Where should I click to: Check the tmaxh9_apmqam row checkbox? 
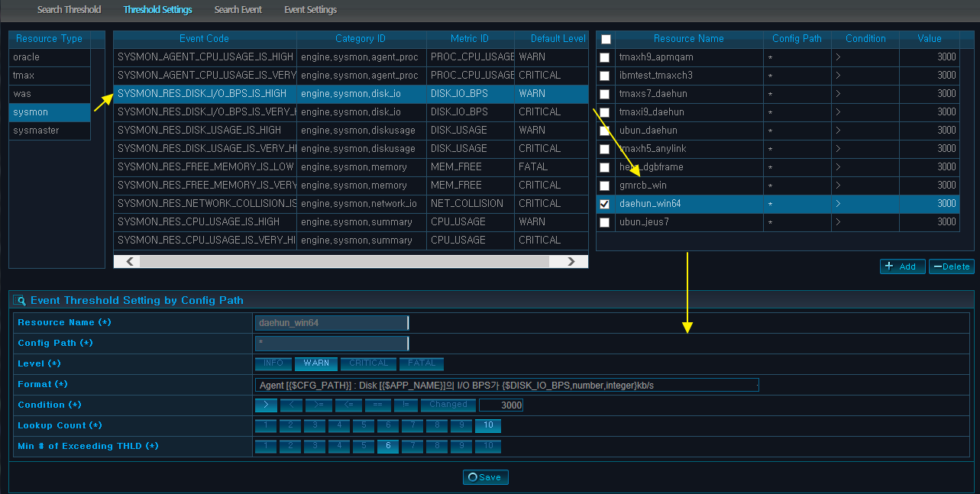tap(605, 57)
